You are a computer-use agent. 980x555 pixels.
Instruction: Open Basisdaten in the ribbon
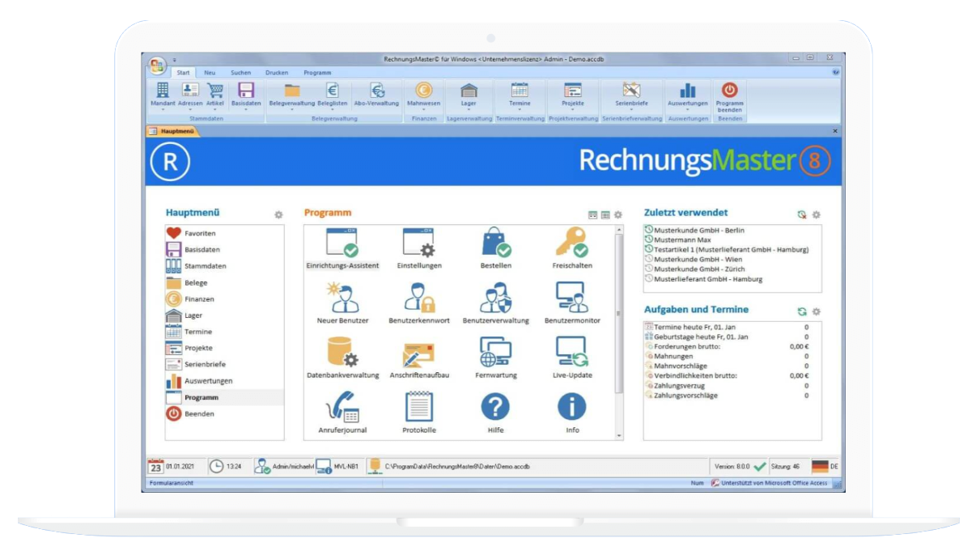click(x=246, y=95)
